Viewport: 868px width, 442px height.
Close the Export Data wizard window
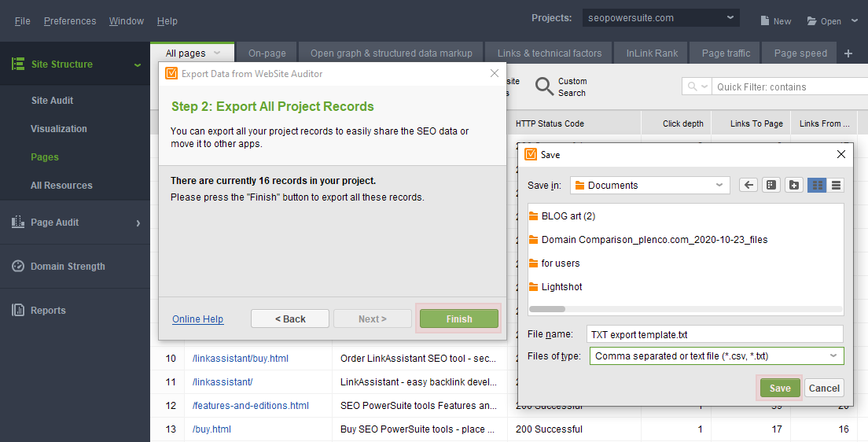tap(495, 73)
